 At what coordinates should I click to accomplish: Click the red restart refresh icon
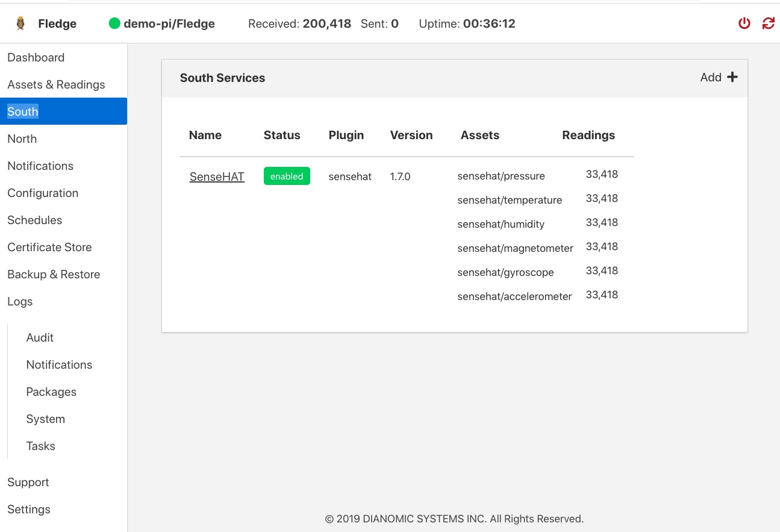pyautogui.click(x=768, y=23)
